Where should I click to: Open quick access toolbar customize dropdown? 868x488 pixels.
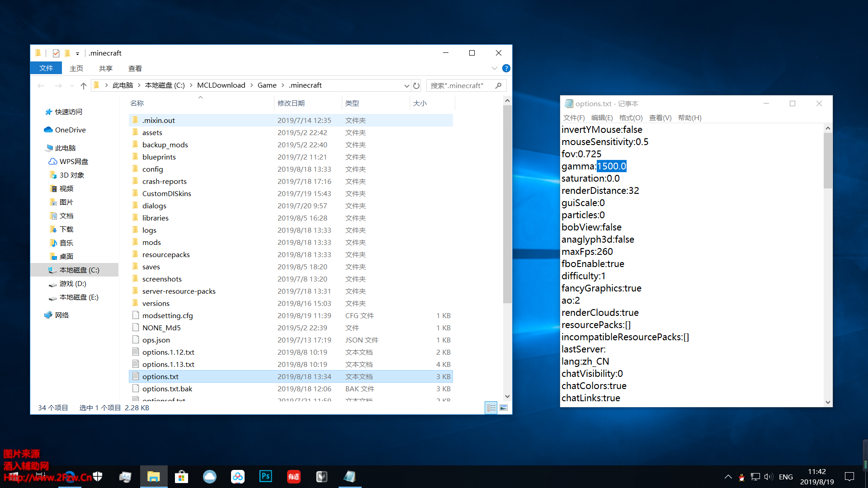click(x=78, y=53)
